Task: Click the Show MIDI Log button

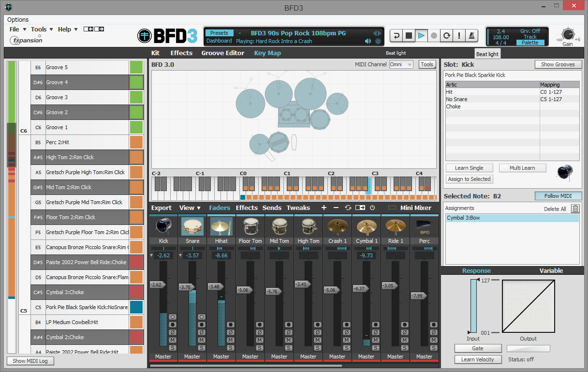Action: pyautogui.click(x=30, y=361)
